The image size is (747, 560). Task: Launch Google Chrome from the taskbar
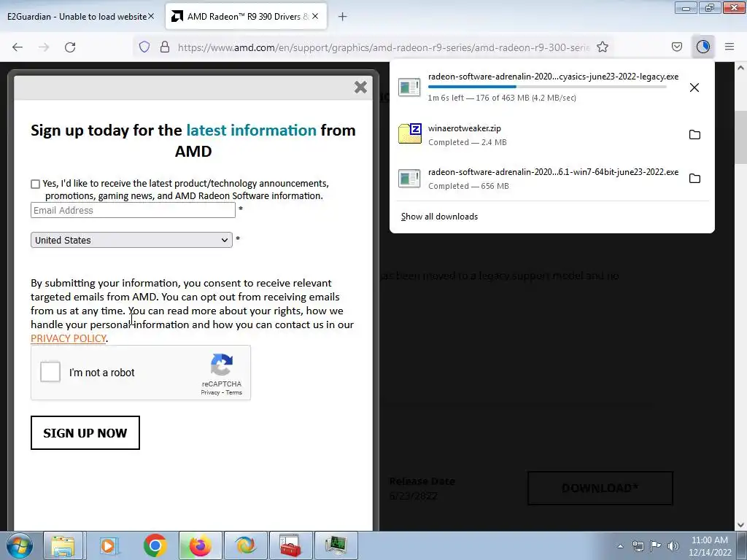155,545
